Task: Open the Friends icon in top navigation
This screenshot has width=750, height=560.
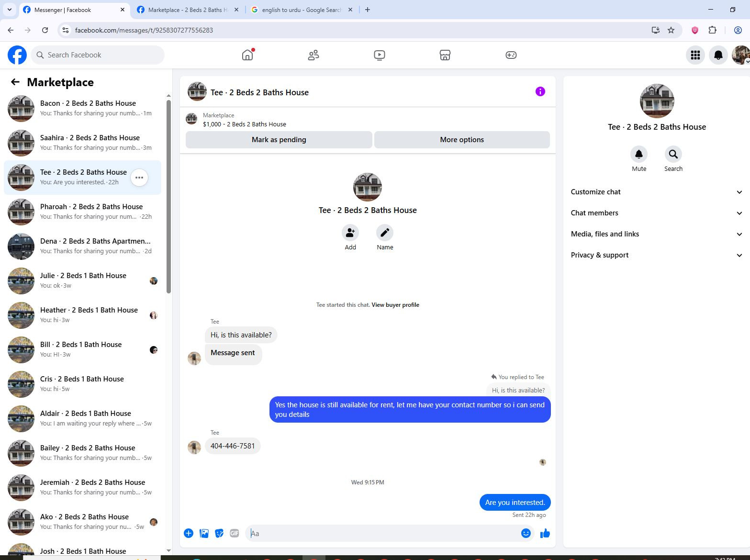Action: [x=313, y=55]
